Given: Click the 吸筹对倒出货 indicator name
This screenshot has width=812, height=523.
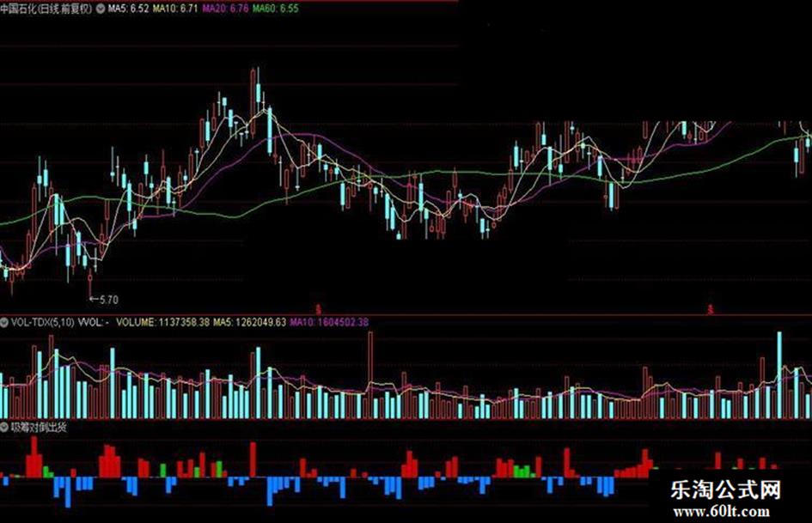Looking at the screenshot, I should pos(39,427).
